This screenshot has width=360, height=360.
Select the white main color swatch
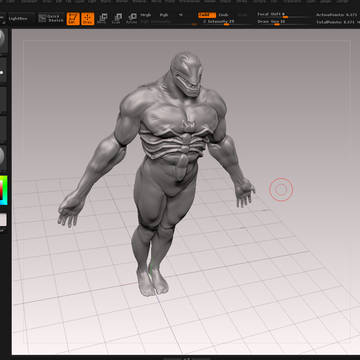(x=3, y=220)
